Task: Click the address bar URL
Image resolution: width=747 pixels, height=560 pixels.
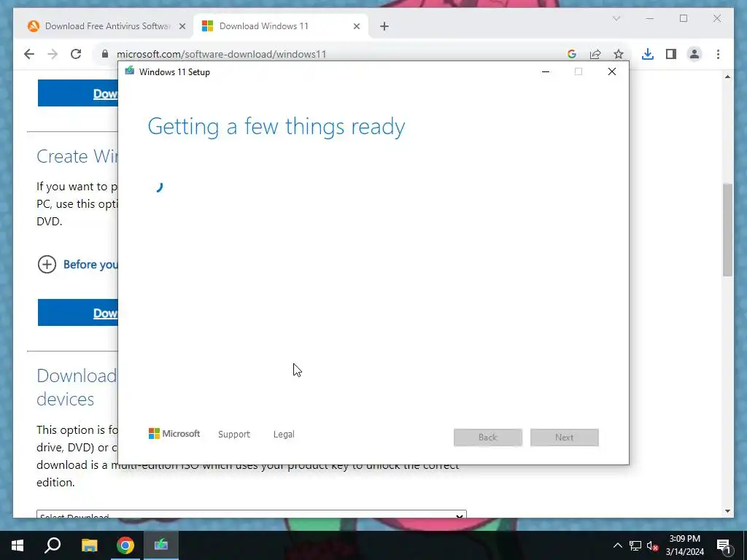Action: pos(222,54)
